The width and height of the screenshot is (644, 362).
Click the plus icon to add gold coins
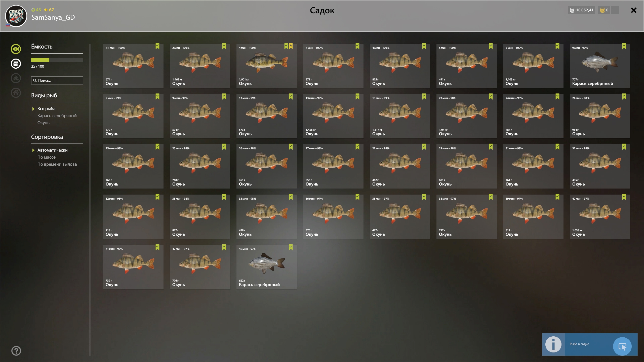click(x=615, y=10)
